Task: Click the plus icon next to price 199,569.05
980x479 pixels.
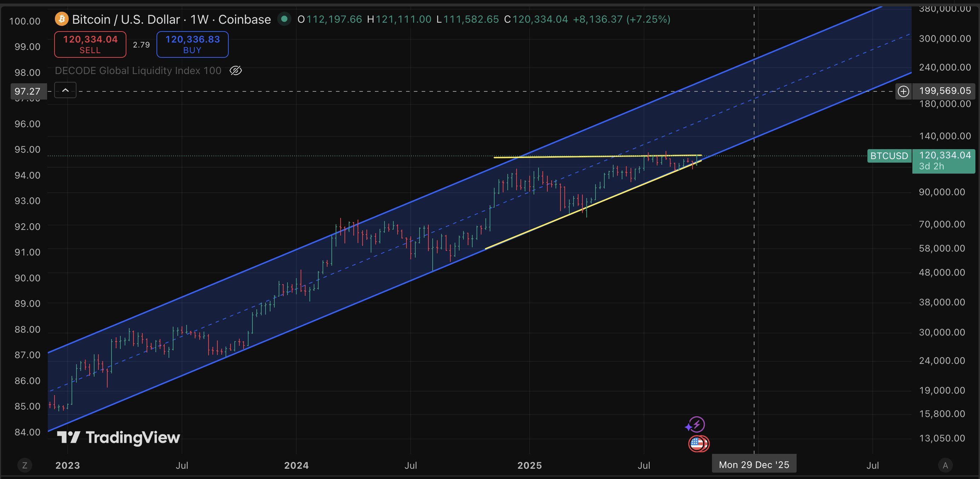Action: [904, 91]
